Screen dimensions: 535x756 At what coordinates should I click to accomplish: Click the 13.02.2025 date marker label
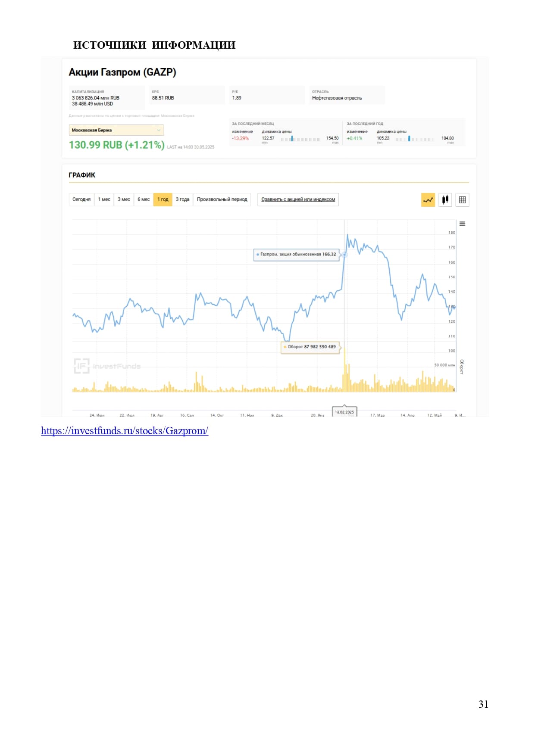pyautogui.click(x=344, y=412)
